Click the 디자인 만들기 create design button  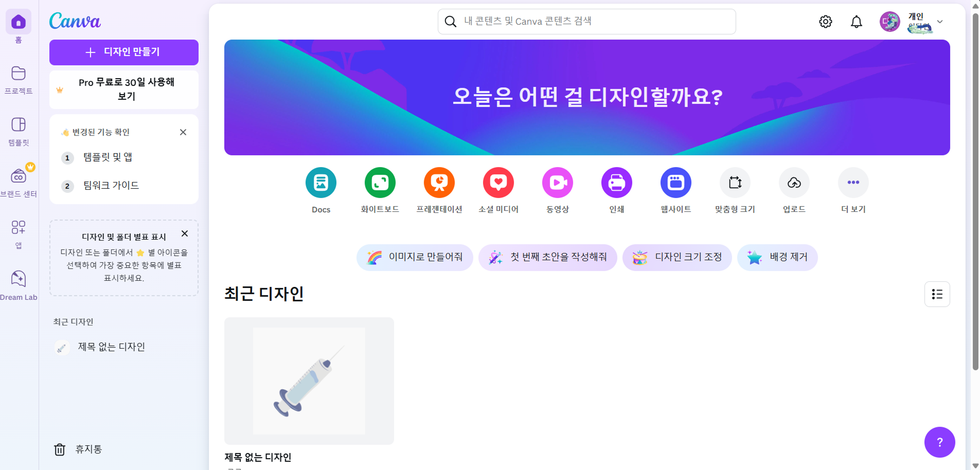pyautogui.click(x=124, y=52)
